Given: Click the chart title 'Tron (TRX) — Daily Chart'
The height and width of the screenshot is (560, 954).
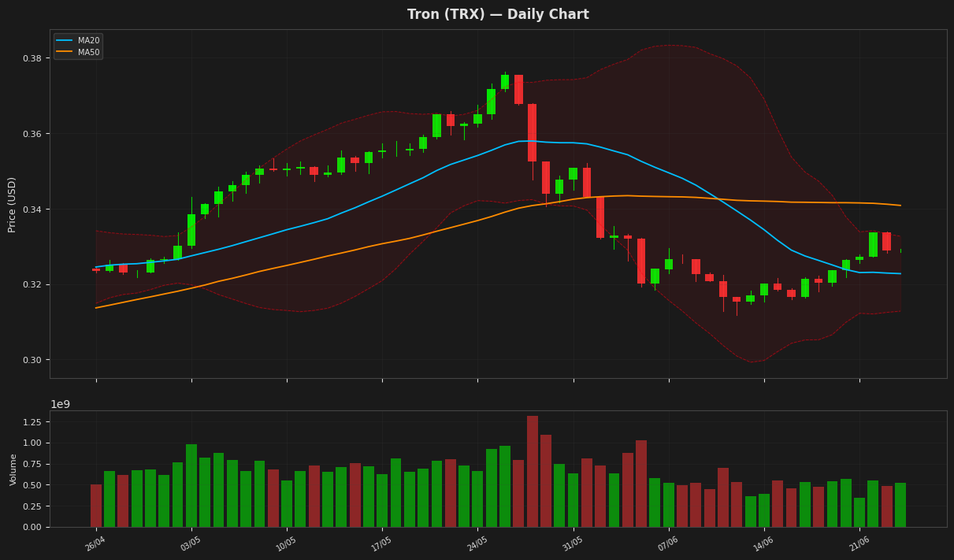Looking at the screenshot, I should point(498,15).
